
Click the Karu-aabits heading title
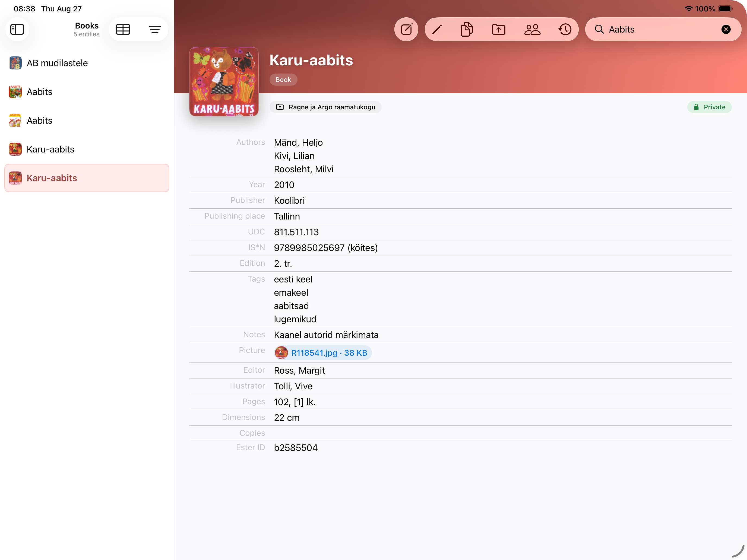click(x=311, y=60)
